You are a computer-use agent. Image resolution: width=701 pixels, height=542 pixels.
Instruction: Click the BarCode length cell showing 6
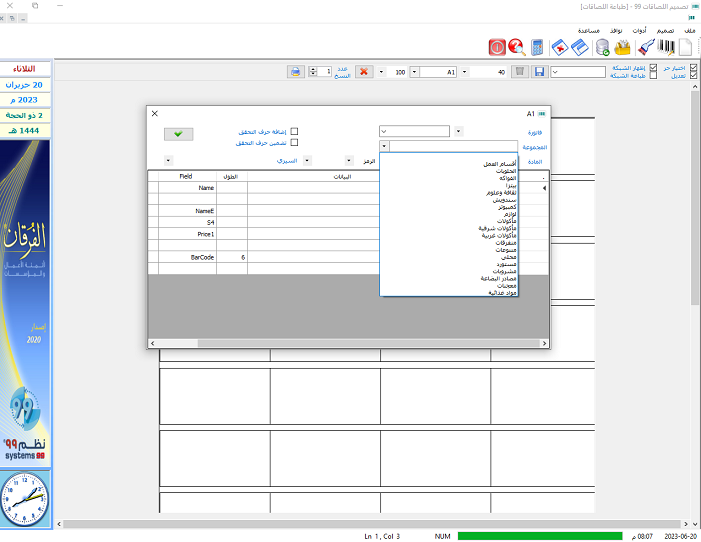tap(231, 257)
